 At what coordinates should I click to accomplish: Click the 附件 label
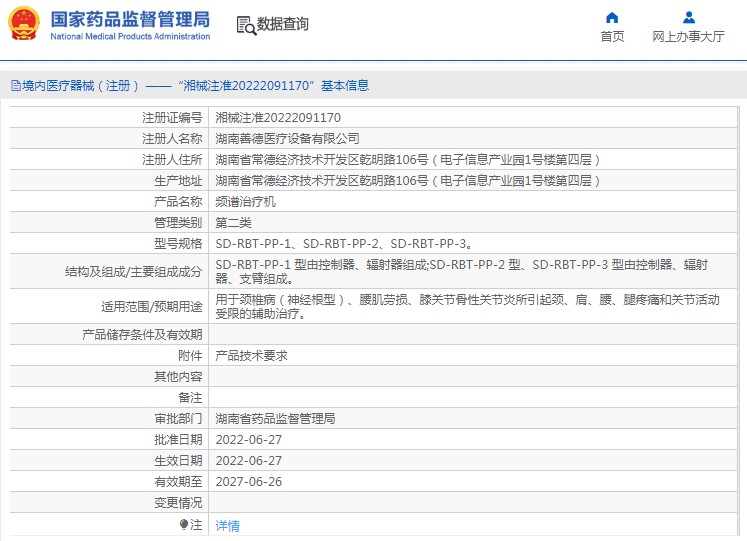point(190,356)
